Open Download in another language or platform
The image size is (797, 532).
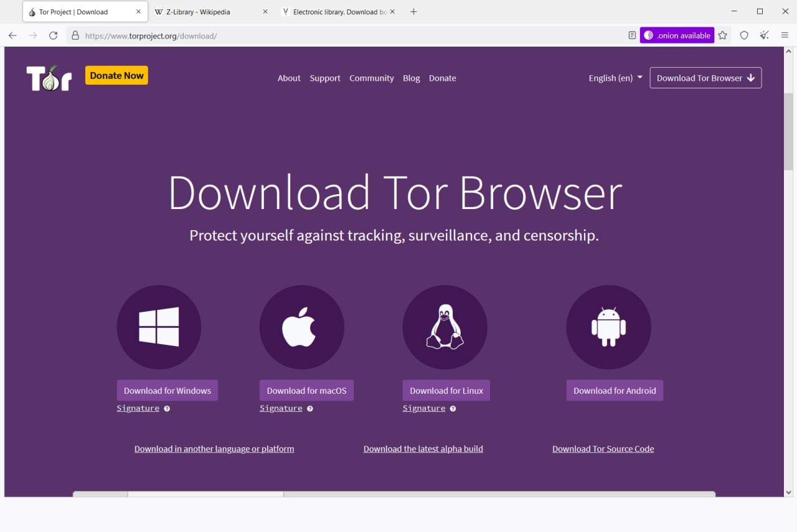[x=214, y=449]
